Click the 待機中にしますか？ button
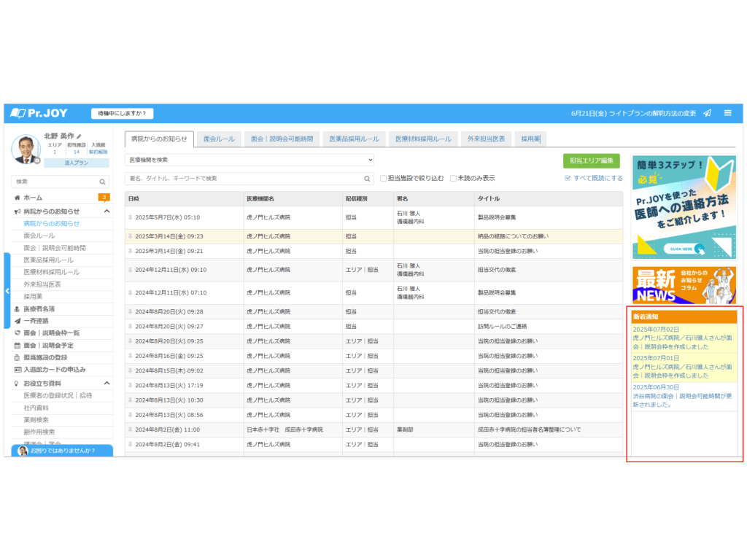This screenshot has height=560, width=747. pyautogui.click(x=122, y=113)
